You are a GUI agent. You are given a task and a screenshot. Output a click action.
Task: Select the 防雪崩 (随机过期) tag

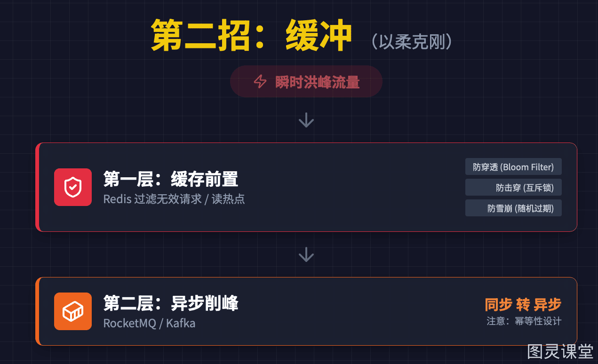click(x=513, y=208)
